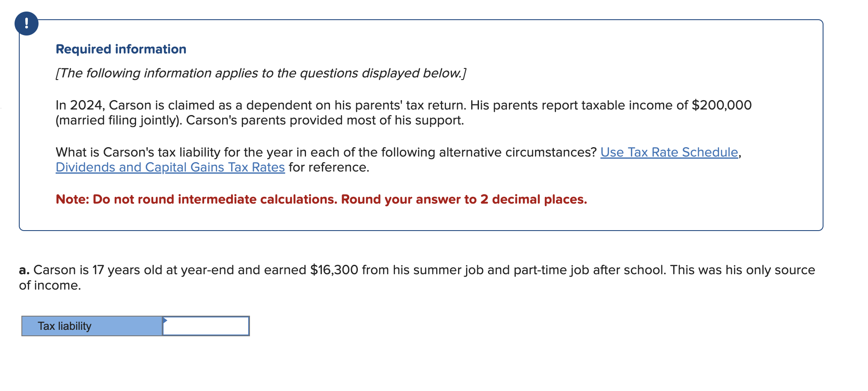This screenshot has height=391, width=868.
Task: Click the exclamation alert icon
Action: tap(27, 24)
